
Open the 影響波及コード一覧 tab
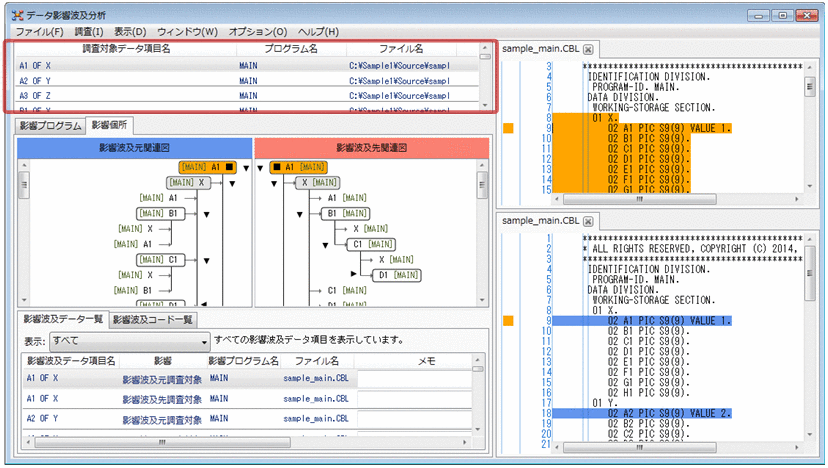coord(152,320)
